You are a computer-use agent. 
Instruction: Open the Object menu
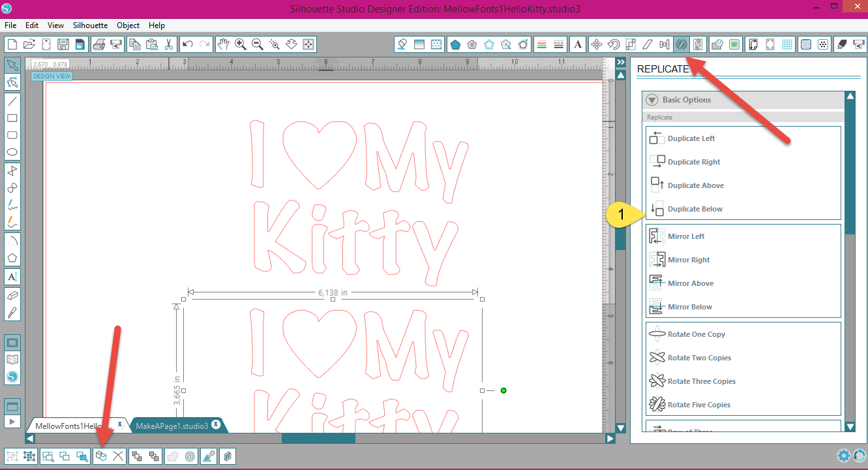click(128, 25)
